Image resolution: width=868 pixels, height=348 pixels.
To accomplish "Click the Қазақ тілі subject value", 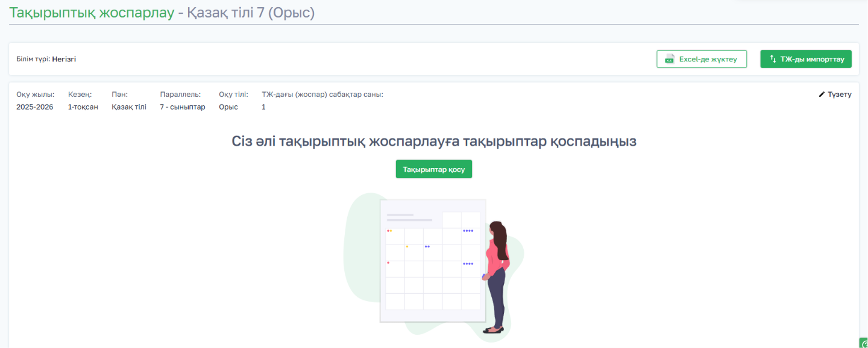I will [129, 107].
